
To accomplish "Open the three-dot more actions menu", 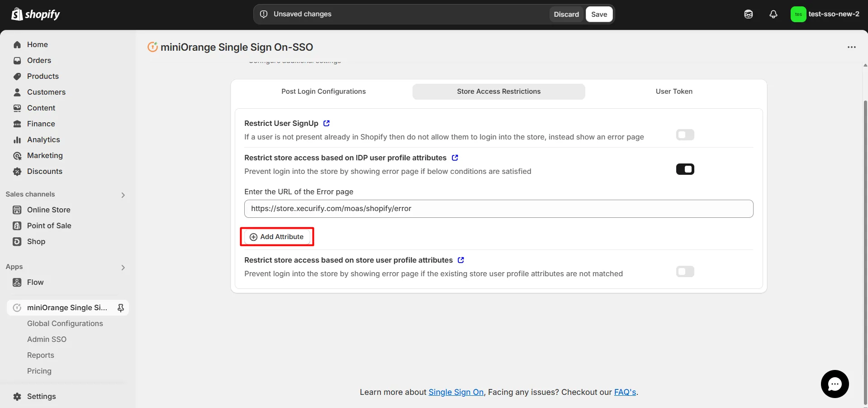I will [852, 47].
